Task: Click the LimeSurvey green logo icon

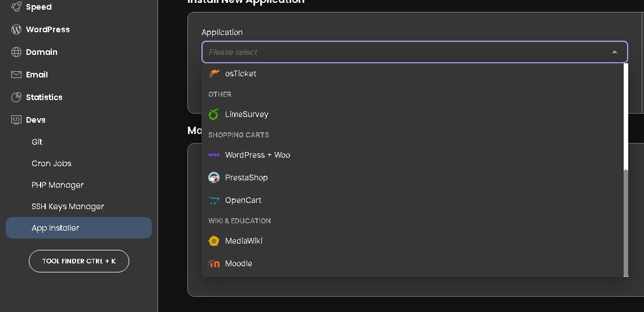Action: [213, 114]
